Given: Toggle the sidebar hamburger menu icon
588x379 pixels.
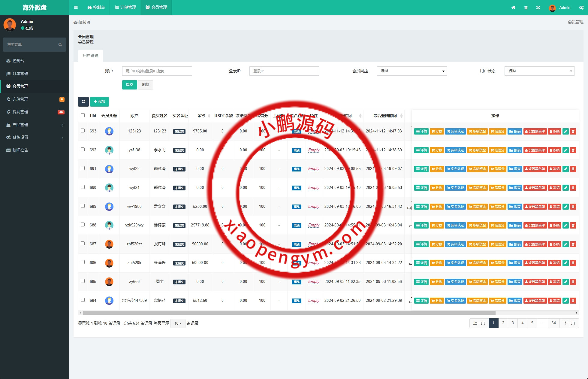Looking at the screenshot, I should point(76,8).
